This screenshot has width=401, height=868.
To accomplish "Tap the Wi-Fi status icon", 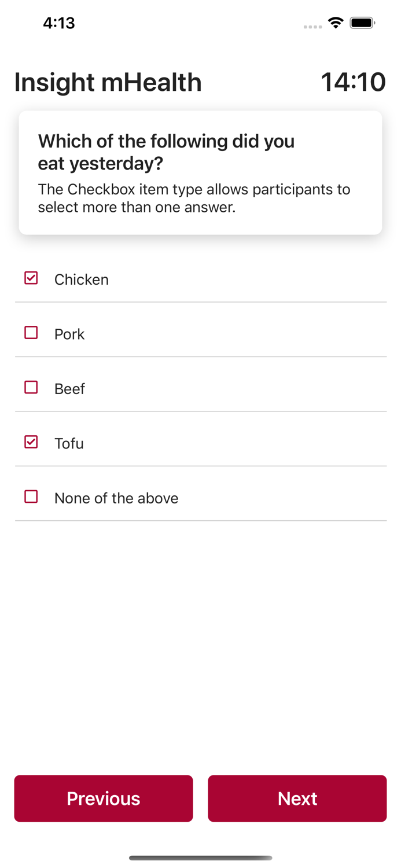I will (x=335, y=23).
